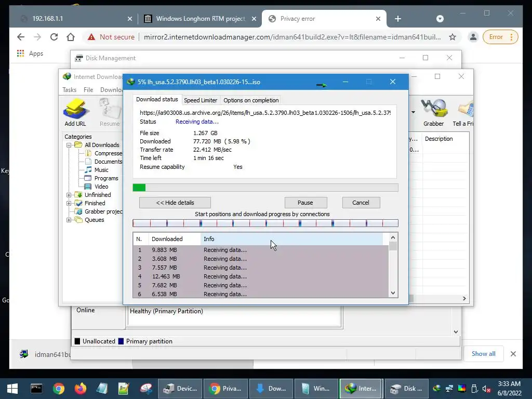Select the Download status tab

tap(157, 99)
